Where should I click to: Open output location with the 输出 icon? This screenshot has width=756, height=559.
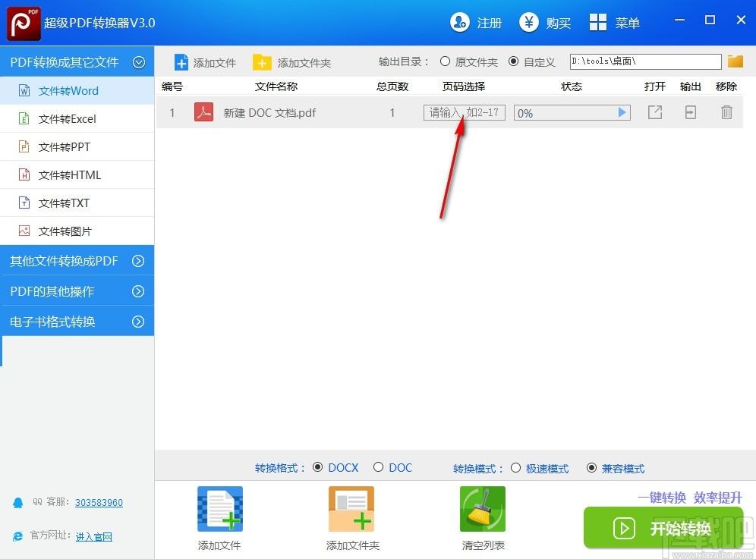[x=691, y=112]
